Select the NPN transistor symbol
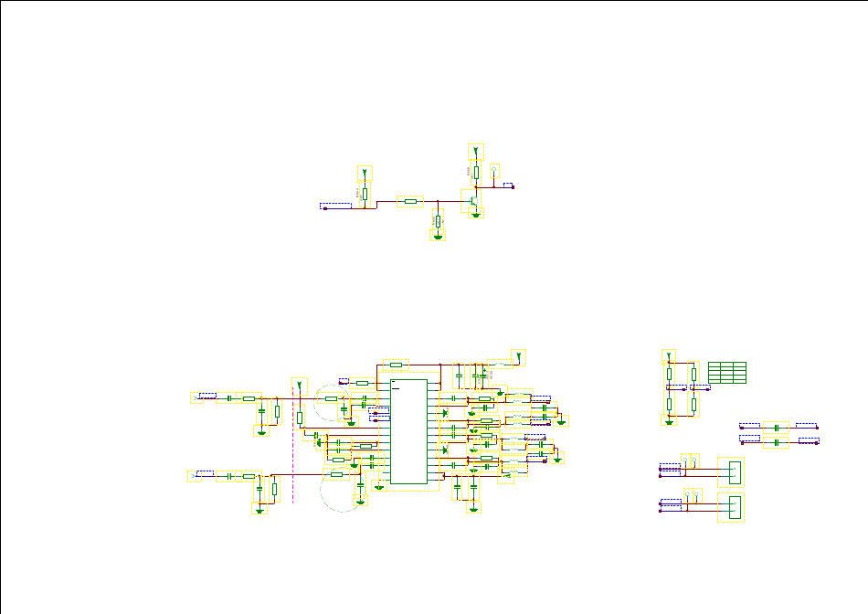 (x=472, y=201)
